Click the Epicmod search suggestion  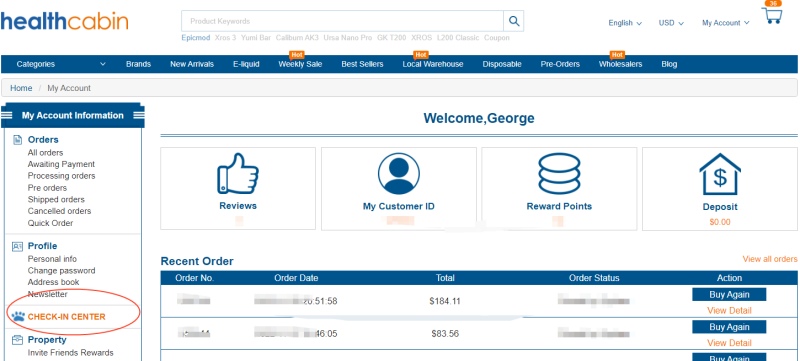pyautogui.click(x=195, y=38)
